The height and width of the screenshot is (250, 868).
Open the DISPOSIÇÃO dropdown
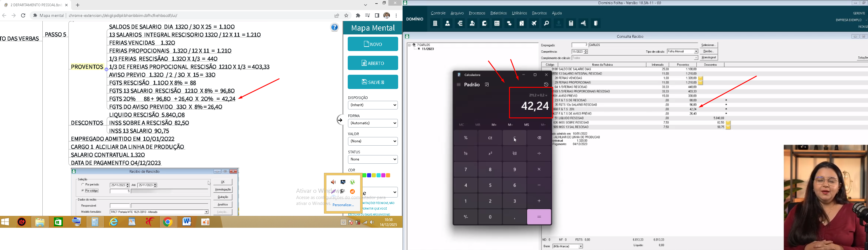(373, 105)
